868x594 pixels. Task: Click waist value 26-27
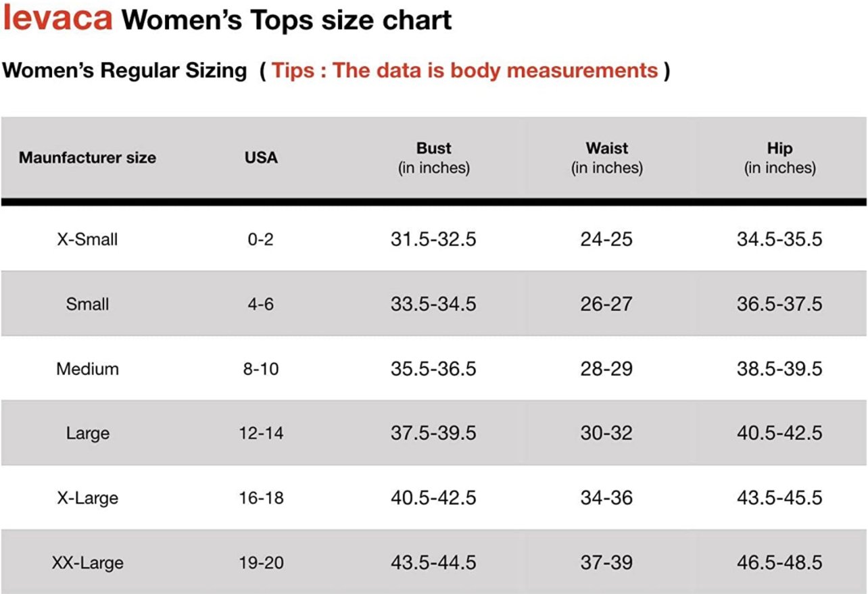coord(606,304)
